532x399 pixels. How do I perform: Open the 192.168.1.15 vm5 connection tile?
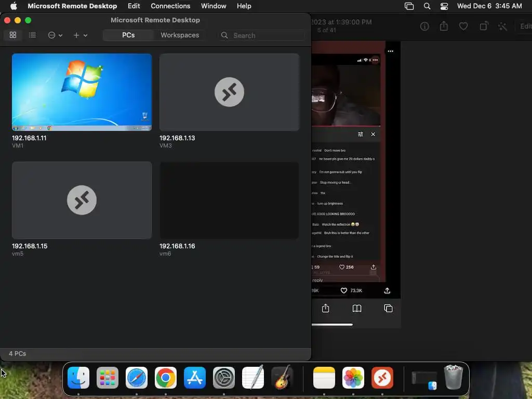coord(82,200)
